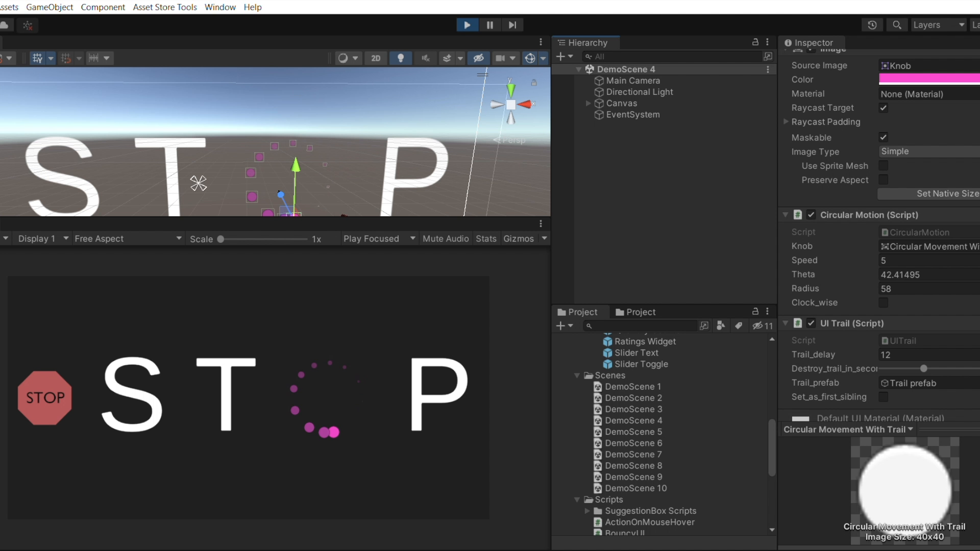Click the Play button in the toolbar
Viewport: 980px width, 551px height.
pyautogui.click(x=467, y=25)
